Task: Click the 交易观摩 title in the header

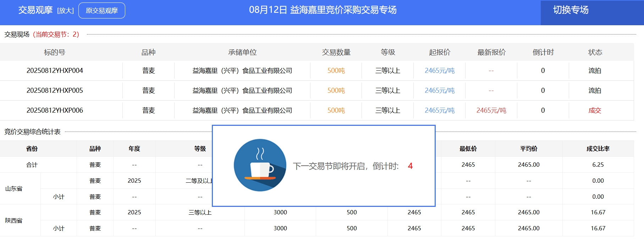Action: pyautogui.click(x=35, y=10)
